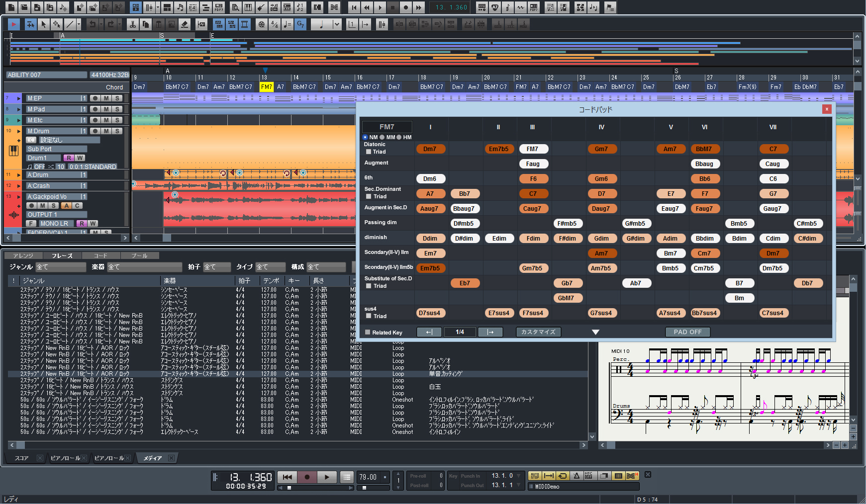This screenshot has height=504, width=866.
Task: Switch to the アレンジ tab
Action: (23, 255)
